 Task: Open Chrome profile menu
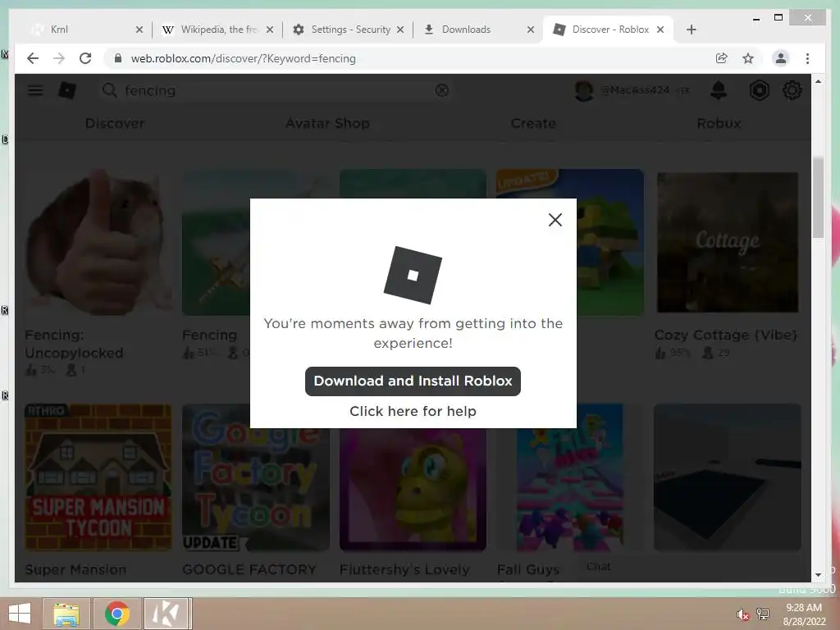781,58
